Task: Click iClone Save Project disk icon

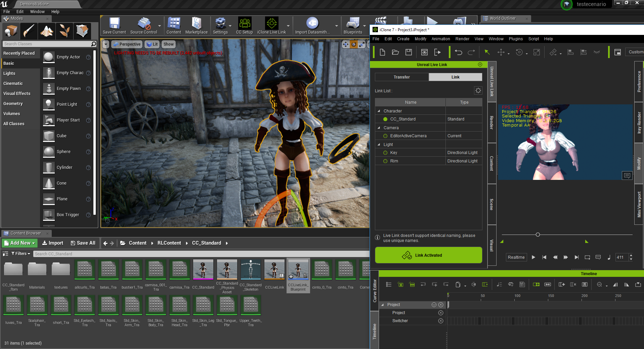Action: coord(409,52)
